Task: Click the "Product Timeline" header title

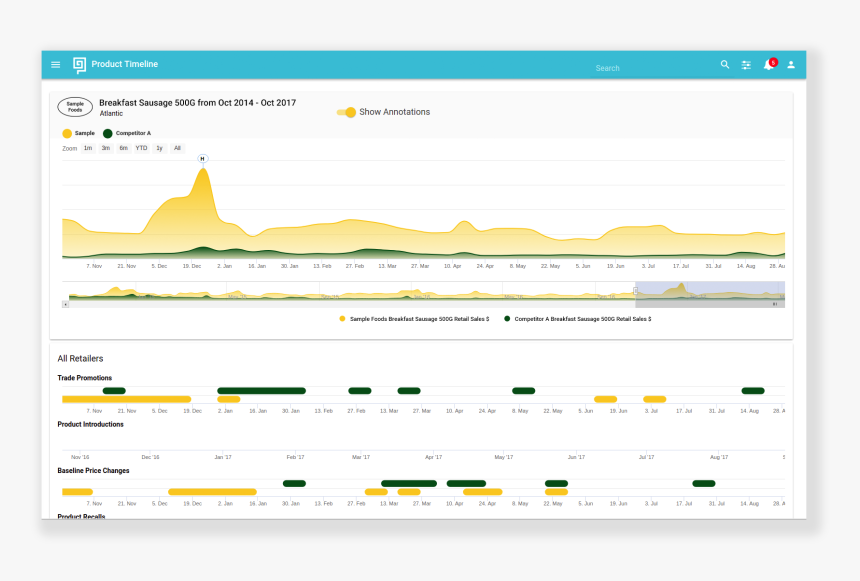Action: click(x=125, y=64)
